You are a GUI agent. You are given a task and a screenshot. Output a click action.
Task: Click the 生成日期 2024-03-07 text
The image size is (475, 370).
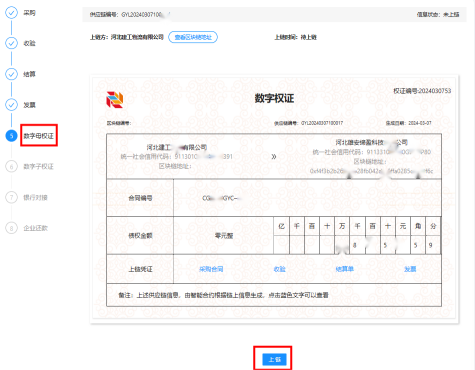click(409, 123)
